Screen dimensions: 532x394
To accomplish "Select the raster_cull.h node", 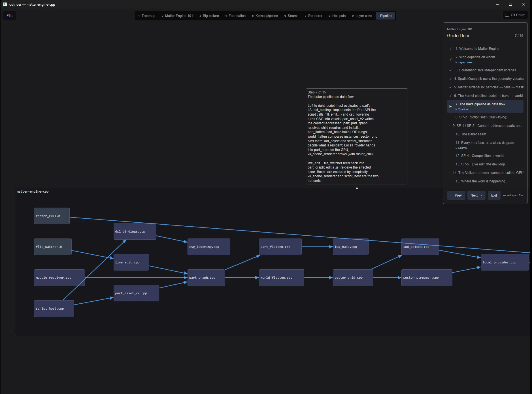I will pyautogui.click(x=52, y=216).
